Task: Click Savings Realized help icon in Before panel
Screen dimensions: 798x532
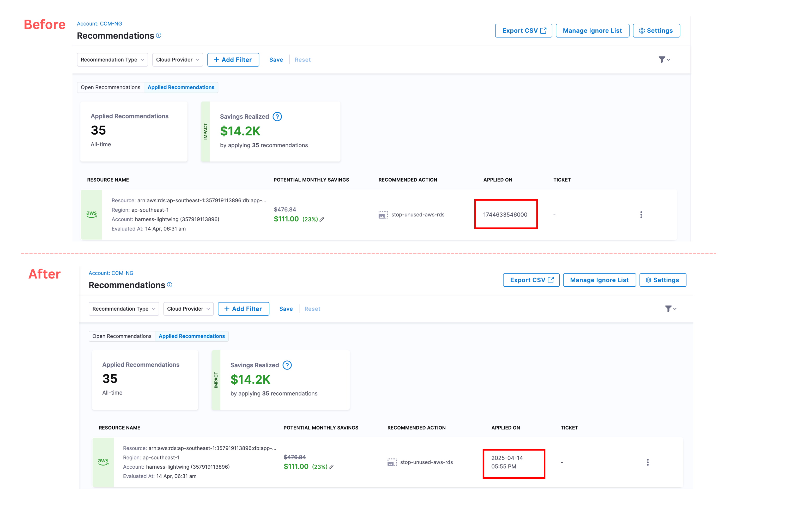Action: coord(277,117)
